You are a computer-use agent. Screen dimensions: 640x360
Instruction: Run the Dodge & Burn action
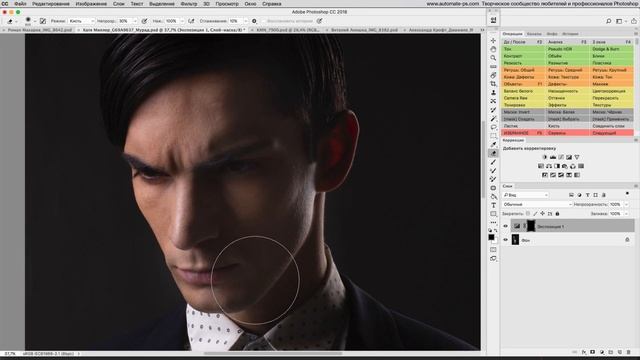click(612, 49)
